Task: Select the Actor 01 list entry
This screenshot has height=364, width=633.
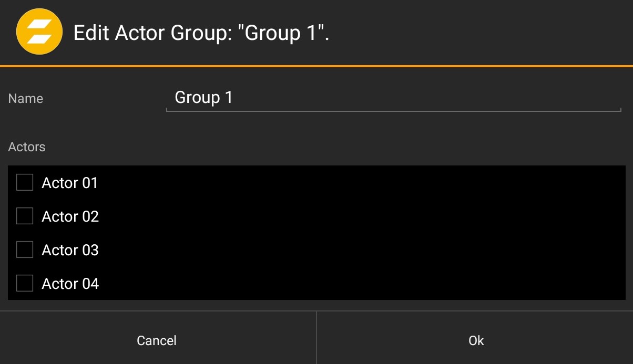Action: [x=69, y=182]
